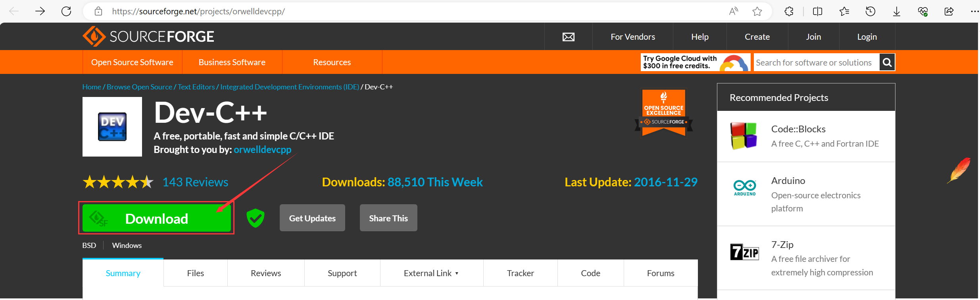980x300 pixels.
Task: Click Join in the header
Action: point(814,37)
